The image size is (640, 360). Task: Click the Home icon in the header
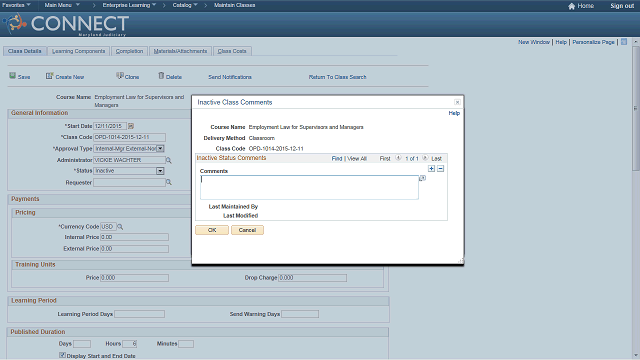pyautogui.click(x=571, y=6)
